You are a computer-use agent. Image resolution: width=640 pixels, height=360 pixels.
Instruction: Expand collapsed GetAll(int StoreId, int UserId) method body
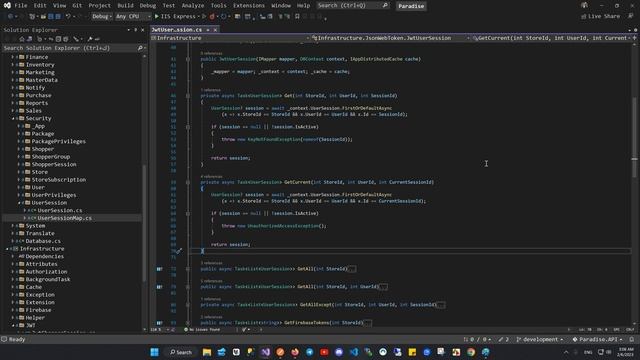[383, 287]
